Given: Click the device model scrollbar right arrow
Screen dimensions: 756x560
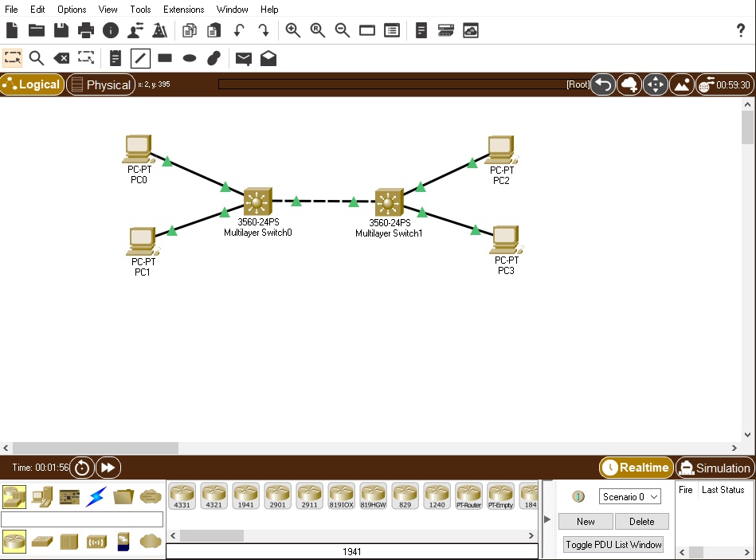Looking at the screenshot, I should [x=531, y=535].
